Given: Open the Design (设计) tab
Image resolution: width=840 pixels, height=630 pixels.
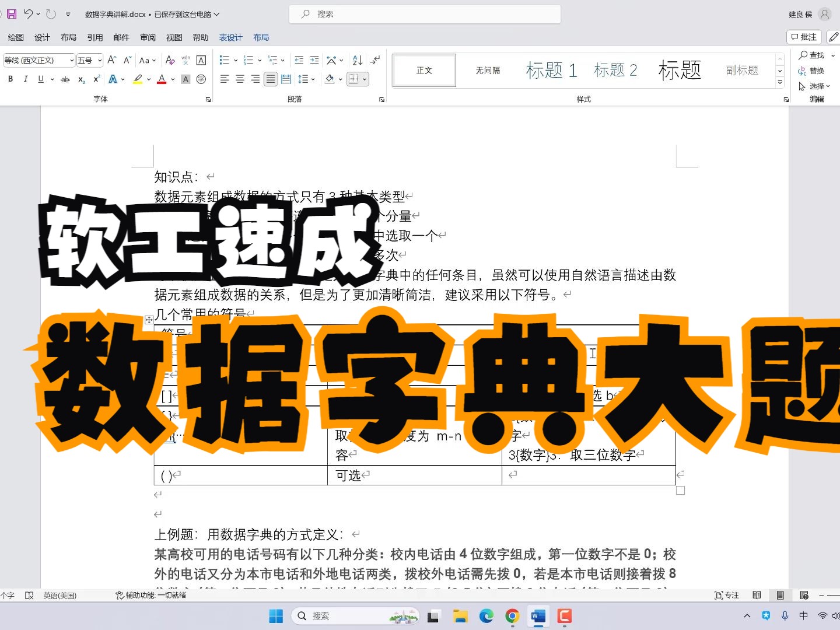Looking at the screenshot, I should click(42, 37).
